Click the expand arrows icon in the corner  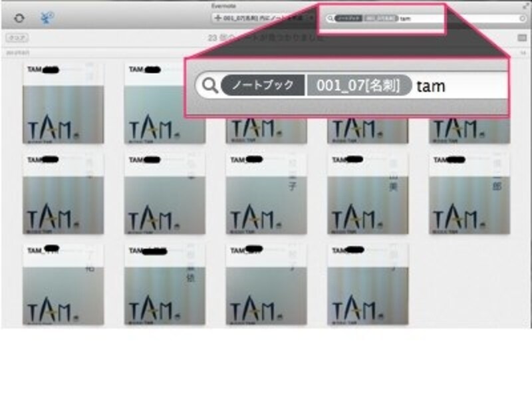click(526, 5)
